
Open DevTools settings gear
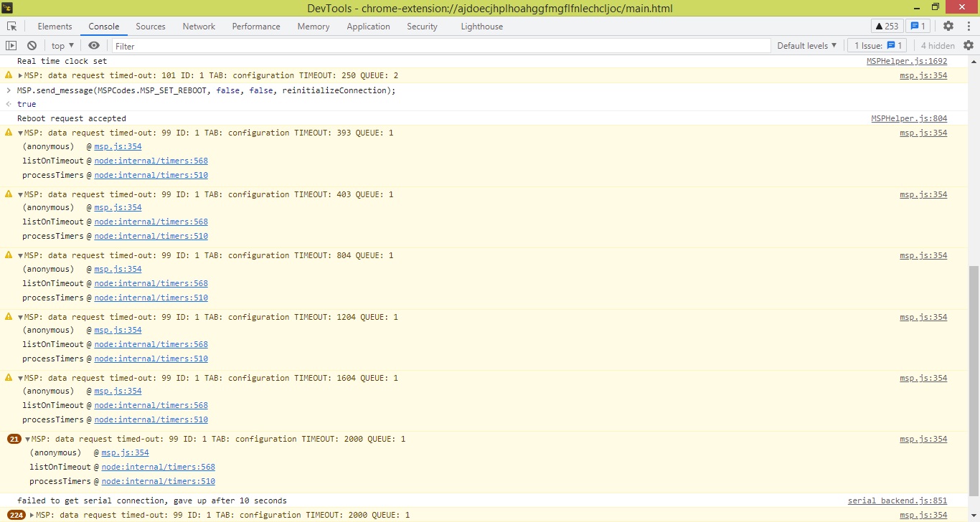pyautogui.click(x=948, y=26)
